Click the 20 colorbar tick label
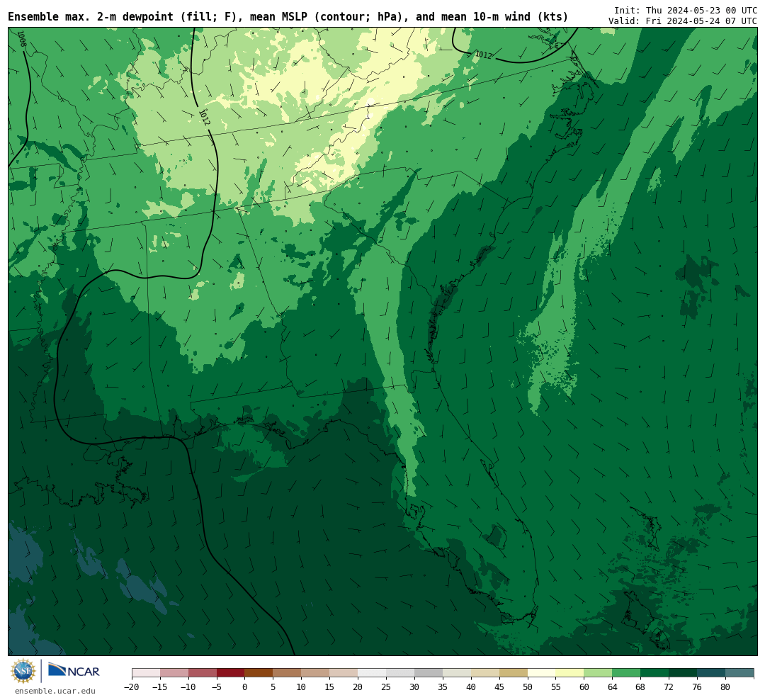 click(x=358, y=687)
